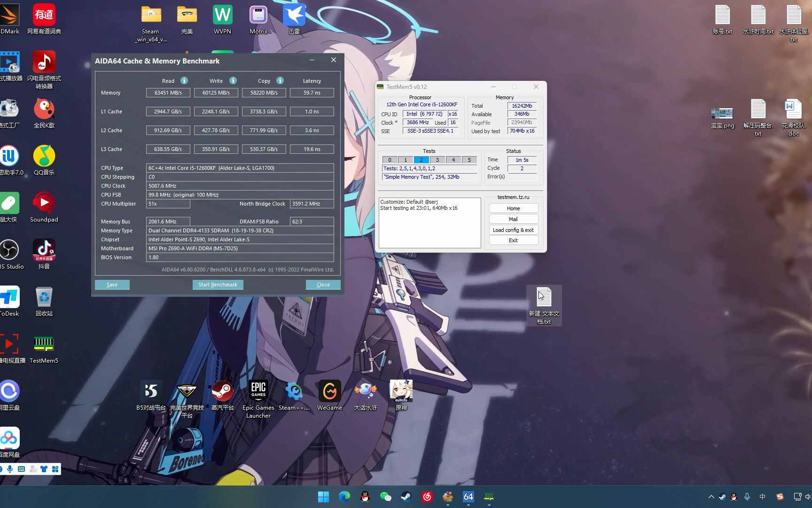This screenshot has height=508, width=812.
Task: Show hidden tray icons chevron
Action: [711, 497]
